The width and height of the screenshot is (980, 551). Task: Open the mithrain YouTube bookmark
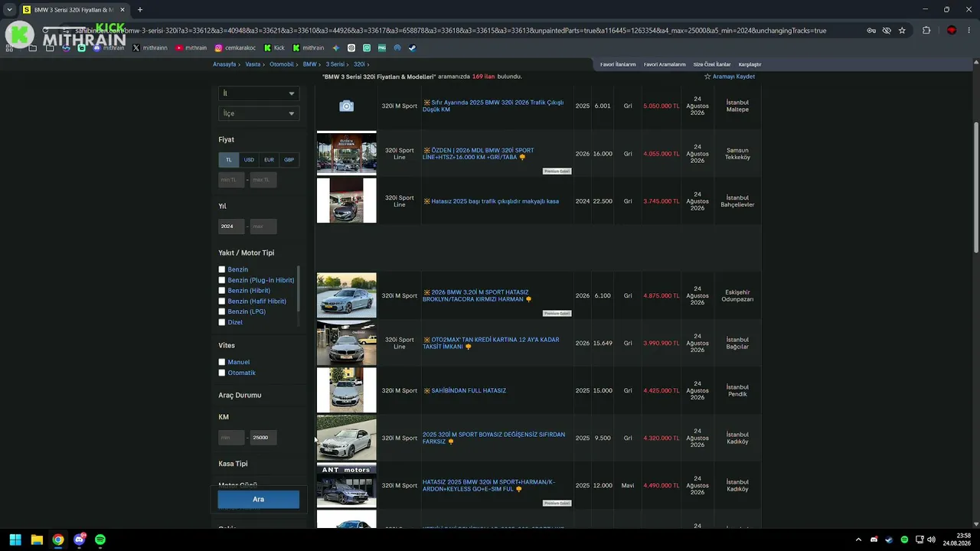[191, 47]
